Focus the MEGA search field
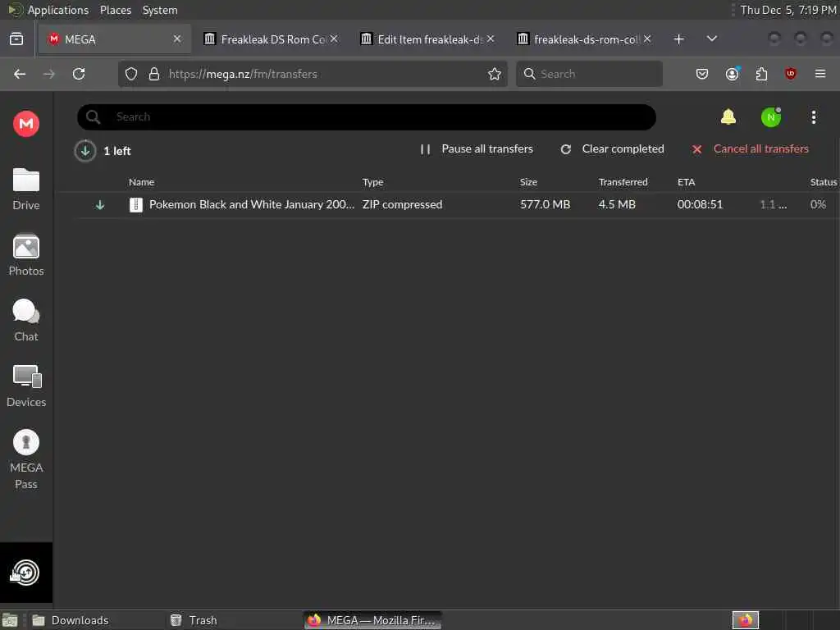This screenshot has width=840, height=630. click(x=367, y=116)
